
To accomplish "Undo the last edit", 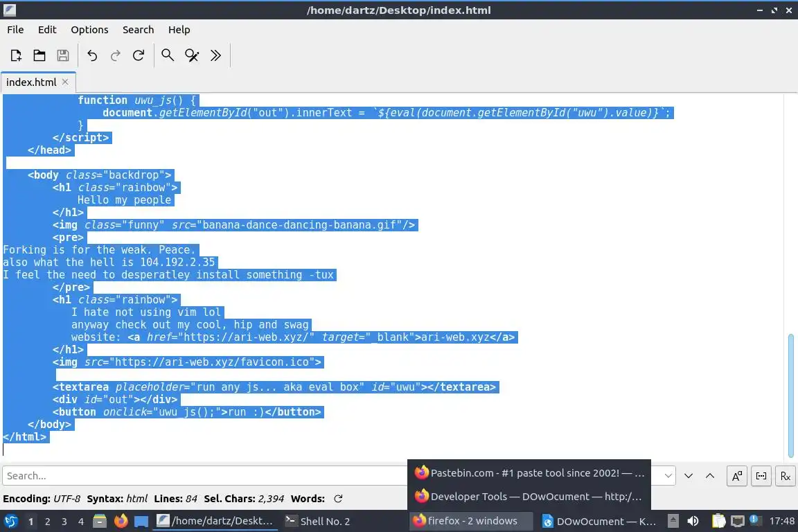I will tap(92, 55).
